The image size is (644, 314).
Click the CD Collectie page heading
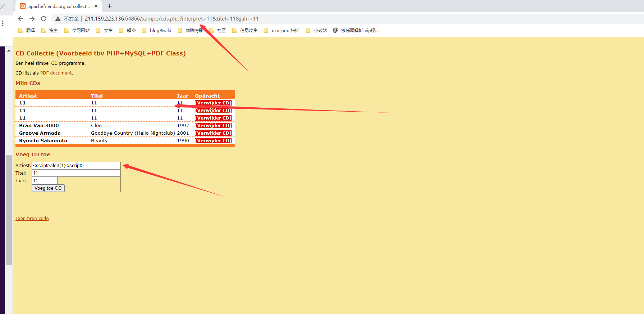(x=101, y=53)
